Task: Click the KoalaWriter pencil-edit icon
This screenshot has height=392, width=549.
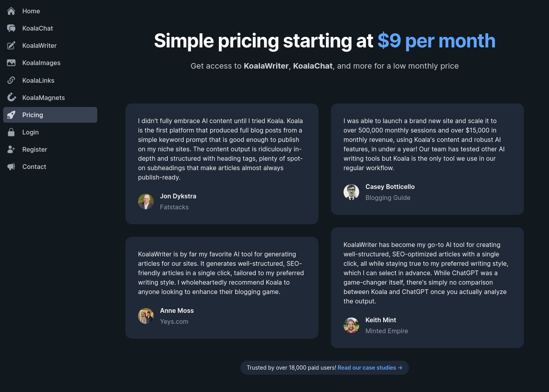Action: (11, 45)
